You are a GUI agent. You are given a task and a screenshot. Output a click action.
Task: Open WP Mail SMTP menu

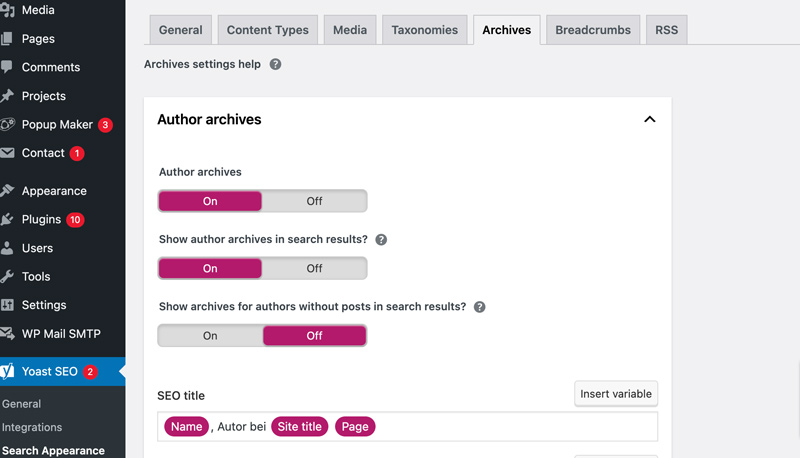pos(61,334)
